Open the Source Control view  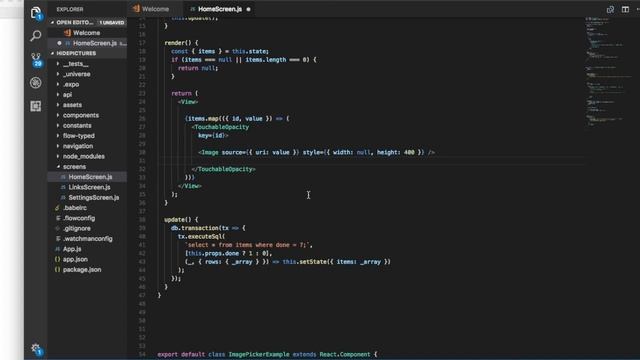36,60
